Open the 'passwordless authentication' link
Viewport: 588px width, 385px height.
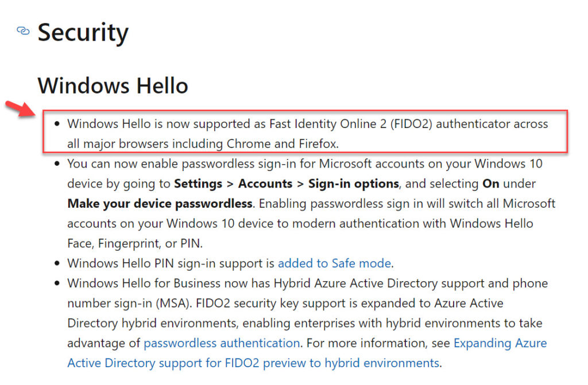click(x=222, y=343)
